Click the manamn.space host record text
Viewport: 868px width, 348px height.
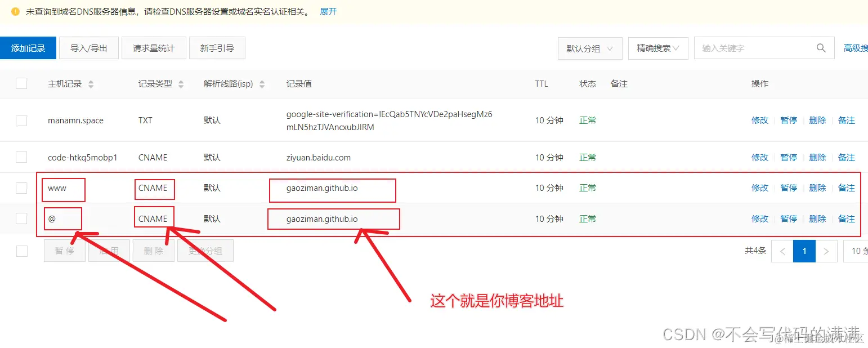pyautogui.click(x=75, y=121)
